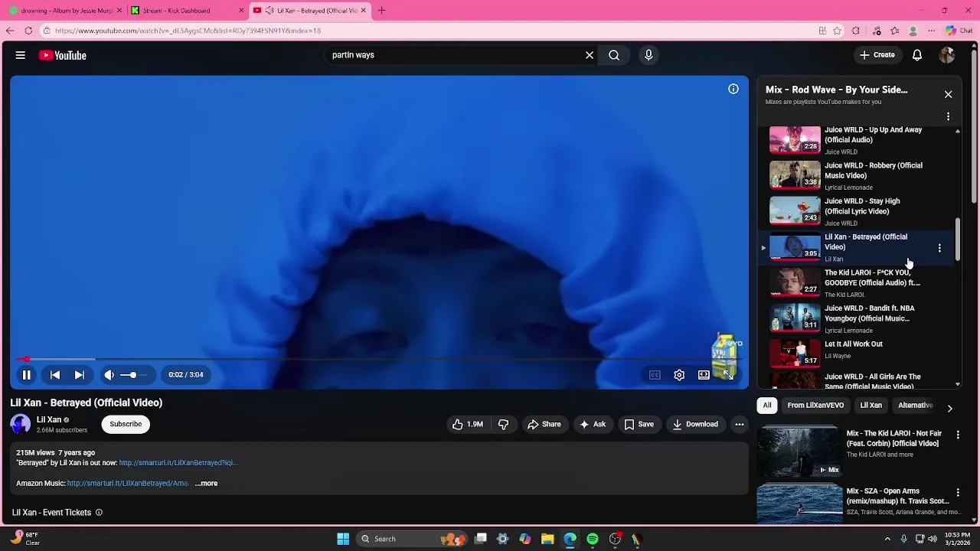Dislike the video

pos(503,424)
